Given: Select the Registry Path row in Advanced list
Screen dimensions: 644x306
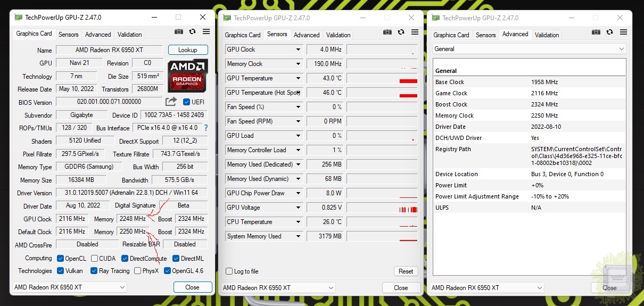Looking at the screenshot, I should point(529,156).
